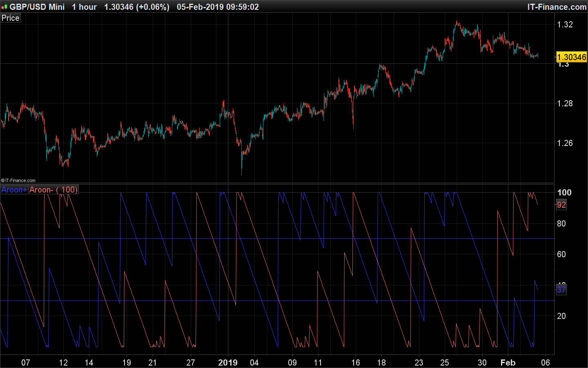Select the "05-Feb-2019 09:59:02" timestamp
Viewport: 588px width, 368px height.
(218, 7)
